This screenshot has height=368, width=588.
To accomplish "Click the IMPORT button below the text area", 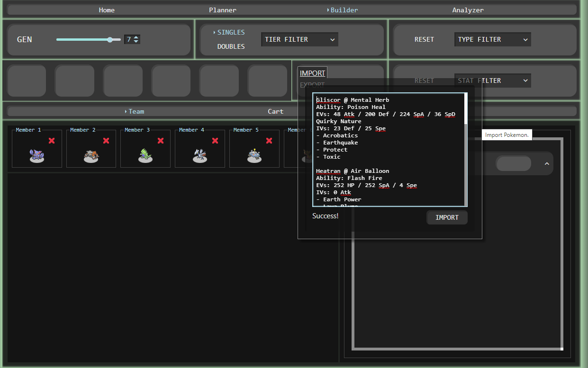I will 447,217.
